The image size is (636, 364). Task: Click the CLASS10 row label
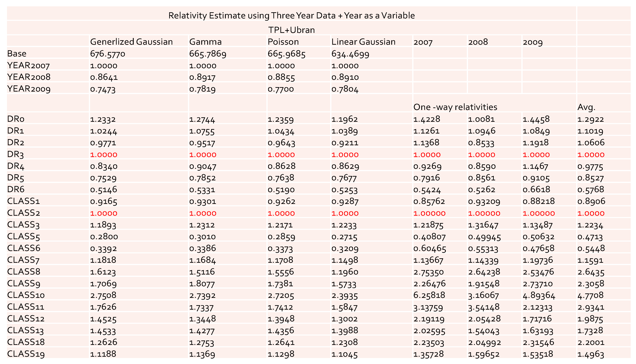(26, 295)
